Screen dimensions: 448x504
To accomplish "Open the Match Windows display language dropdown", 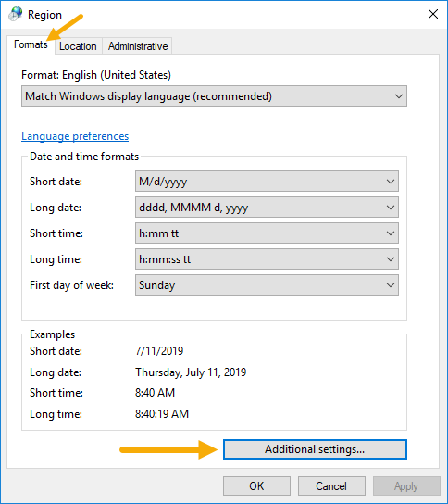I will click(214, 96).
